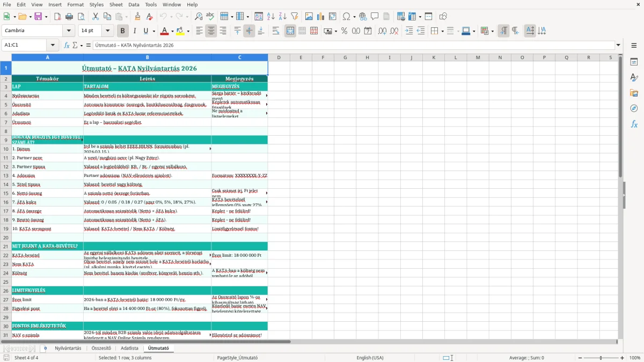Click the Export as PDF icon
Screen dimensions: 644x362
57,17
